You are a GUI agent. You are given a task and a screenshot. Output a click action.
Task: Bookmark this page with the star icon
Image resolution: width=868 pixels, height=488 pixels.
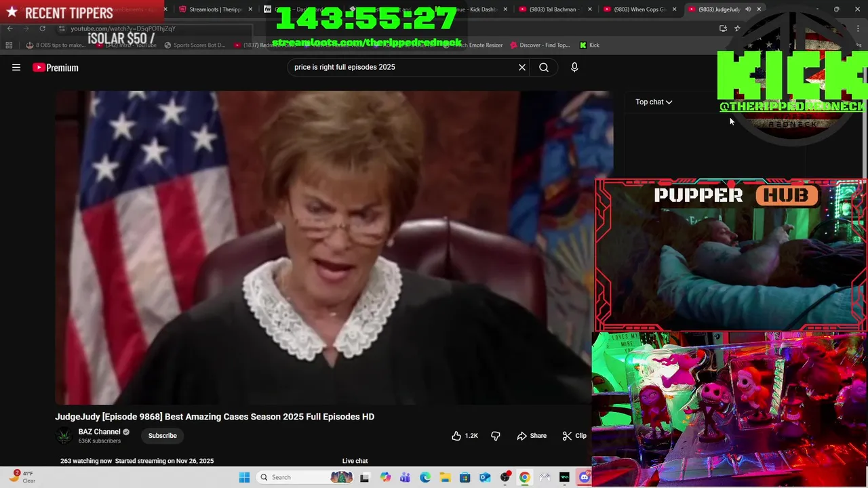point(737,28)
